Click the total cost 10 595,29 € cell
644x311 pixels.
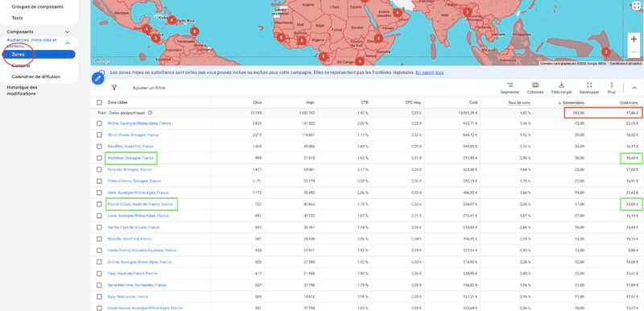469,113
